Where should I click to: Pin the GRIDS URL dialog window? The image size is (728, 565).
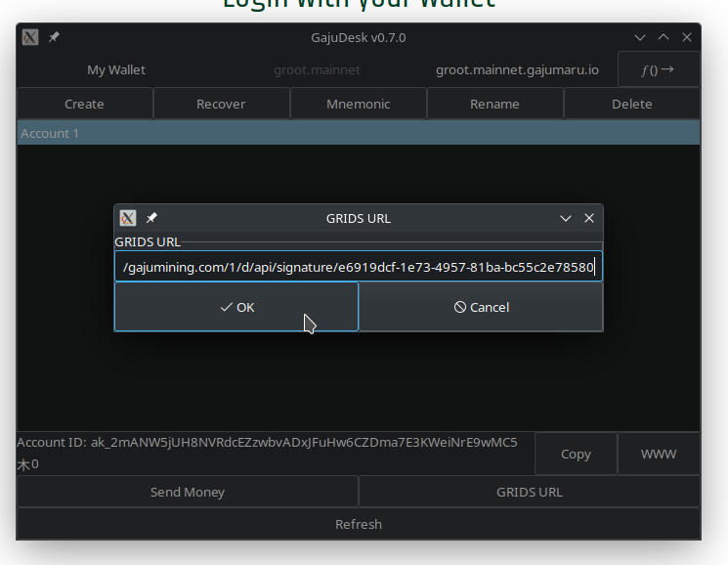click(152, 218)
